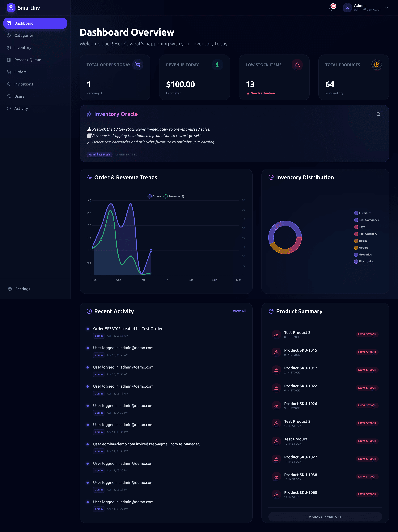The width and height of the screenshot is (398, 532).
Task: Click the warning icon on Low Stock Items card
Action: coord(297,65)
